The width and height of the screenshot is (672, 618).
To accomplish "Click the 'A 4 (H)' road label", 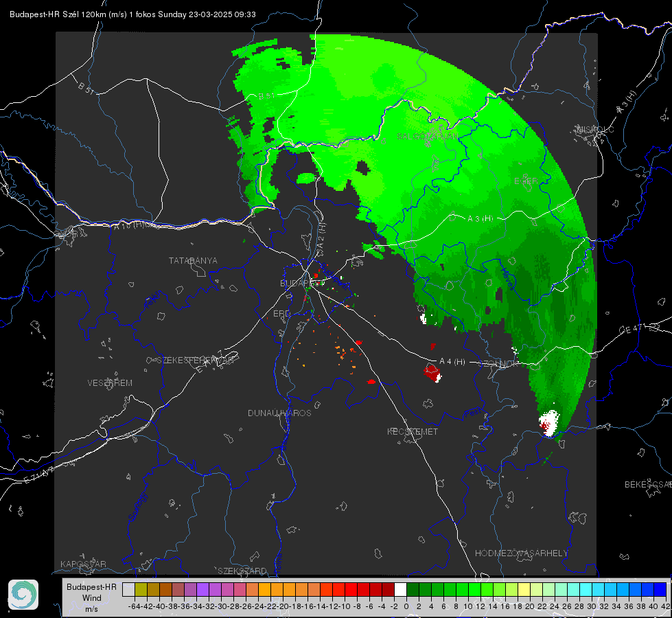I will pyautogui.click(x=452, y=362).
